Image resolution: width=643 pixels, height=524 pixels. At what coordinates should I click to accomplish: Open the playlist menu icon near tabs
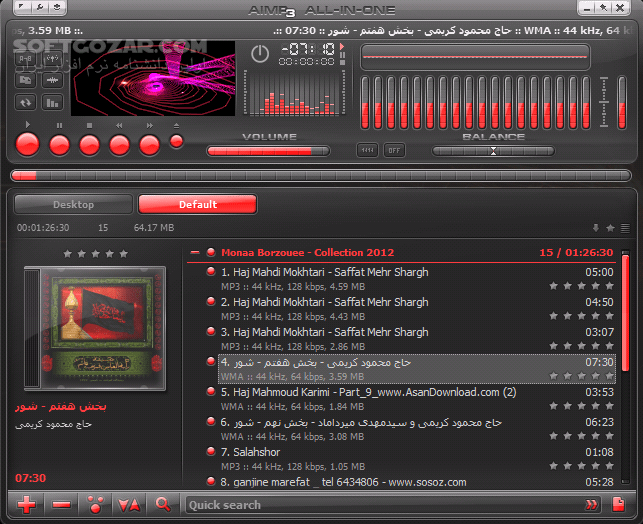(x=625, y=228)
